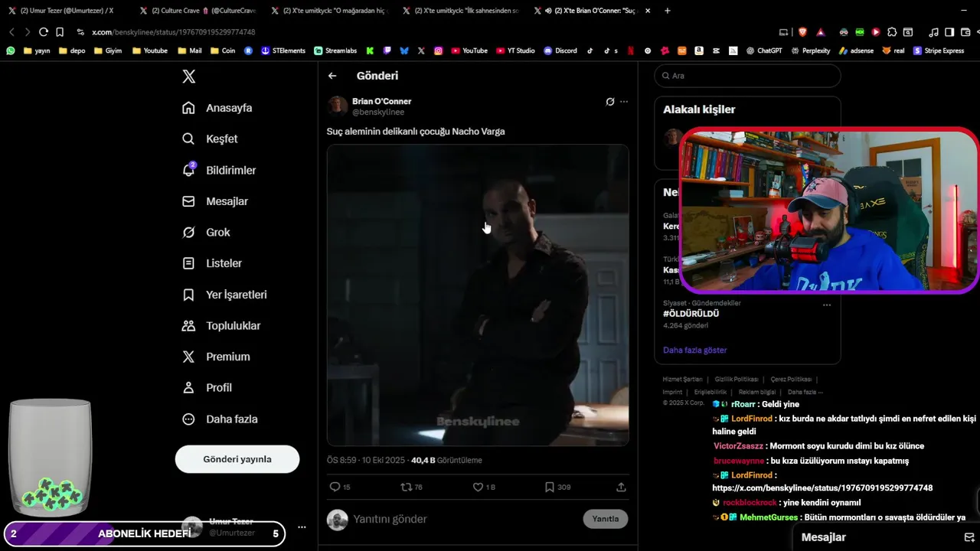980x551 pixels.
Task: Open the account menu next to Umur Tezer
Action: tap(302, 527)
